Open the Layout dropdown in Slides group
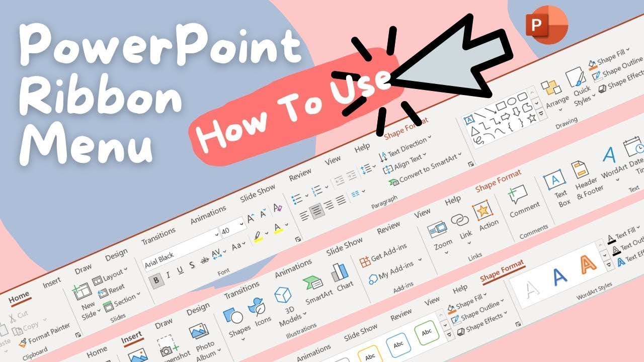Viewport: 644px width, 362px height. click(x=111, y=277)
